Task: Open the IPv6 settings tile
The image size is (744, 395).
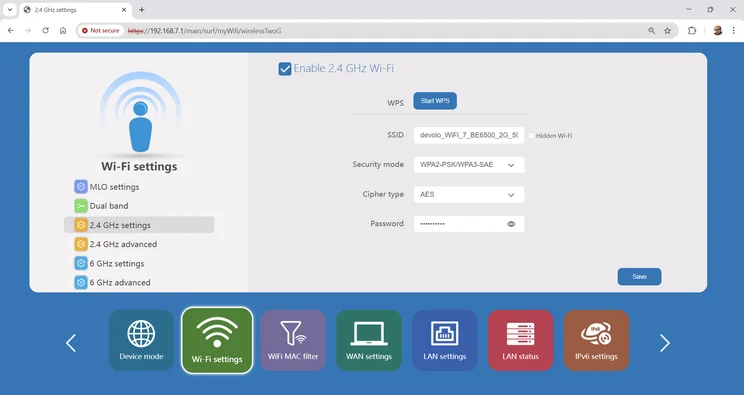Action: pyautogui.click(x=596, y=340)
